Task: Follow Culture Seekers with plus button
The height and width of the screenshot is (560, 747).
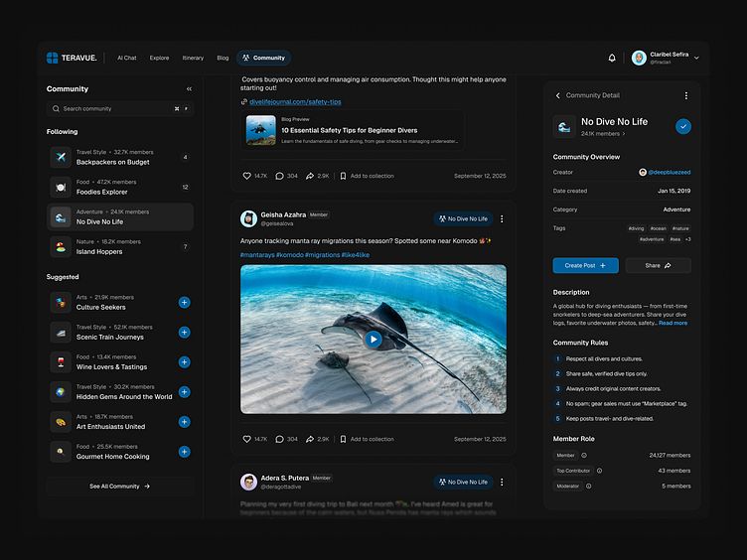Action: point(185,303)
